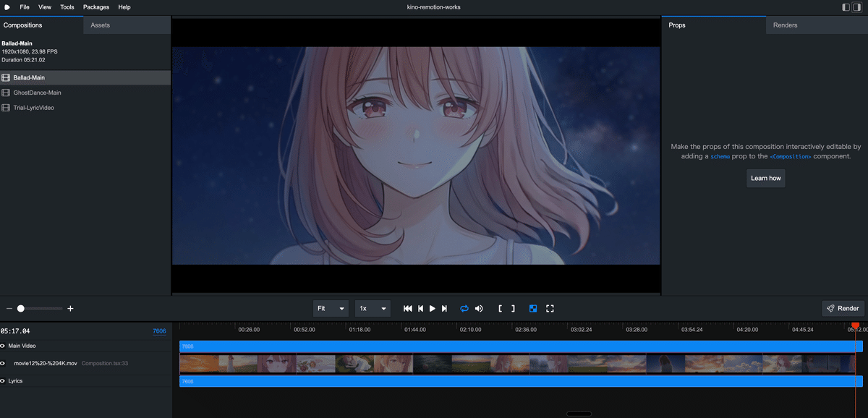Toggle the transparency checkerboard icon
The height and width of the screenshot is (418, 868).
coord(533,308)
